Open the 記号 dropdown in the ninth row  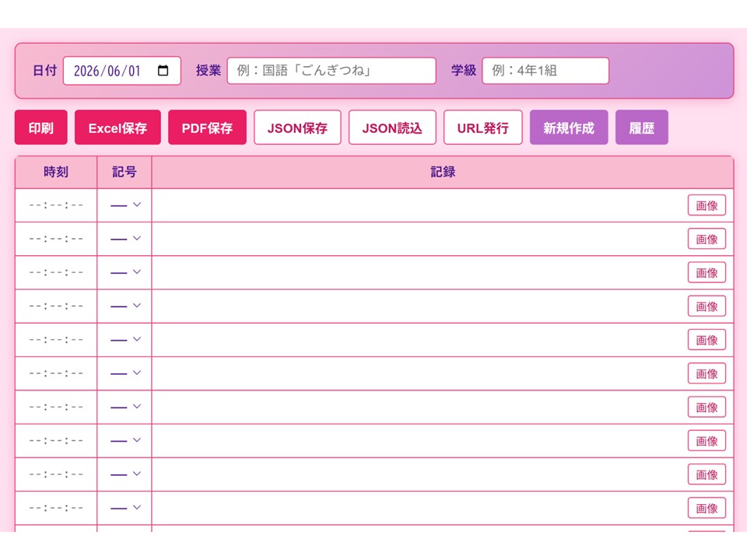click(124, 474)
